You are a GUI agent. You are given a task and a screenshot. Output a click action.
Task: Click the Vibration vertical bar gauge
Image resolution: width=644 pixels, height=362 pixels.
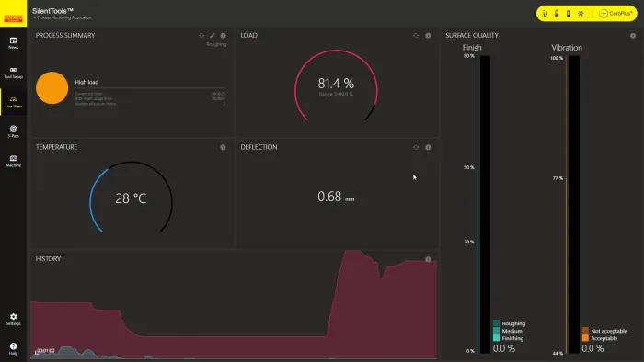574,204
